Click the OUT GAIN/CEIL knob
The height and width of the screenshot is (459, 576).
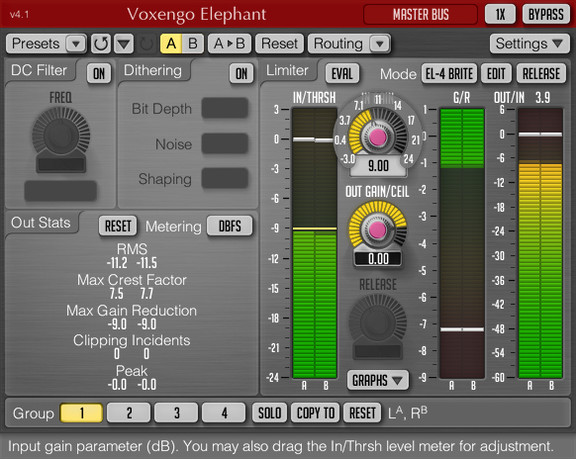point(378,230)
